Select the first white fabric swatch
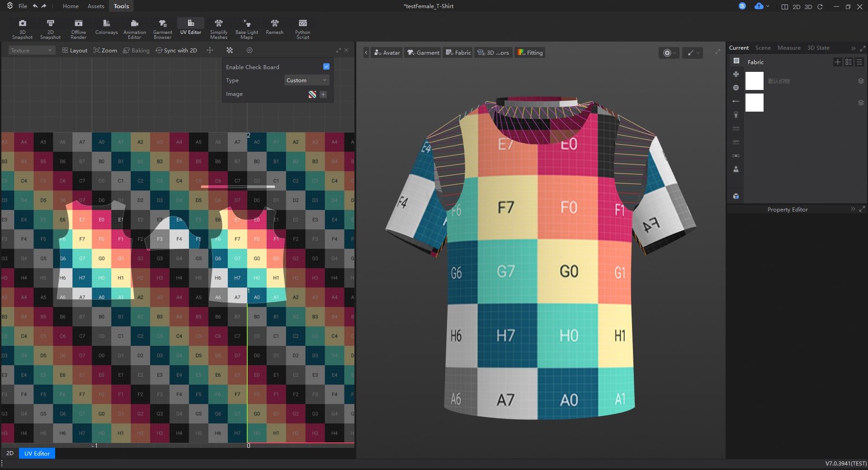Viewport: 868px width, 470px height. click(x=754, y=81)
